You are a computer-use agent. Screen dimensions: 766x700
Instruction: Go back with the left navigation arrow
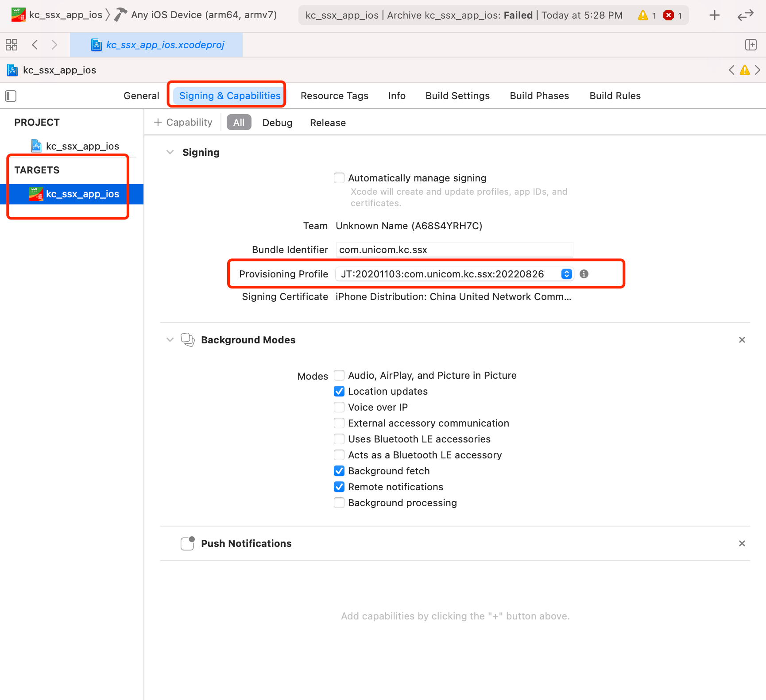[x=35, y=45]
